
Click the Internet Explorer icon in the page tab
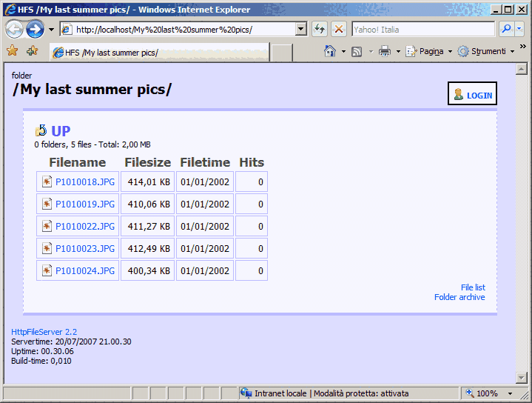(58, 53)
